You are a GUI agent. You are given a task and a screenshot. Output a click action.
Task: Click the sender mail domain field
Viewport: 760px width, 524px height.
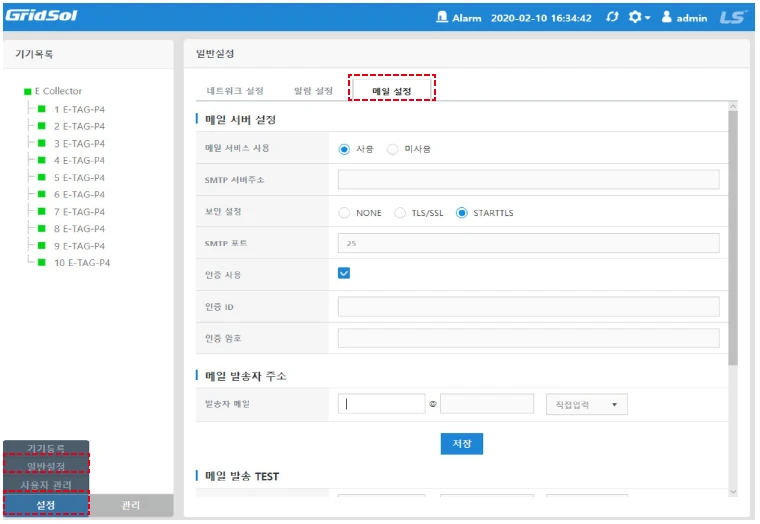pyautogui.click(x=487, y=404)
